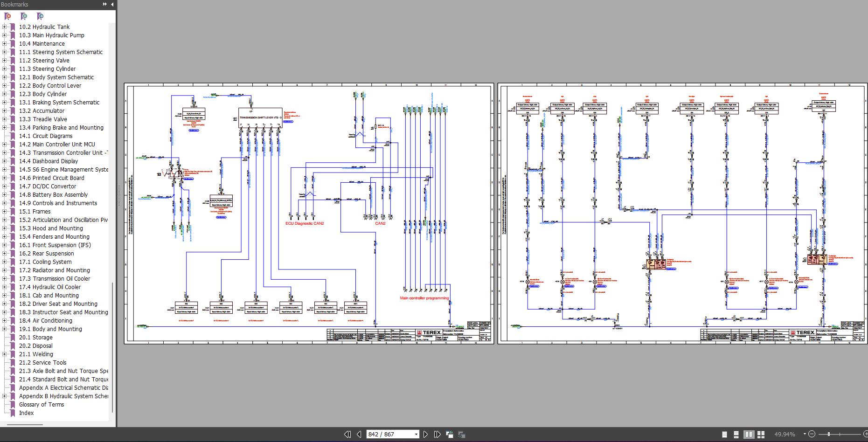Screen dimensions: 868x442
Task: Jump to the last page
Action: (x=437, y=434)
